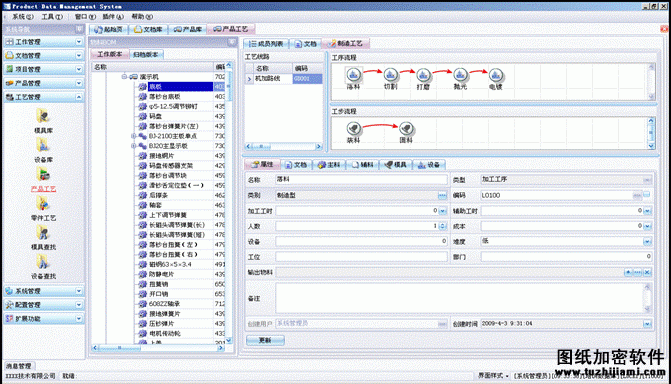The width and height of the screenshot is (671, 384).
Task: Open the 插件 menu
Action: [x=113, y=17]
